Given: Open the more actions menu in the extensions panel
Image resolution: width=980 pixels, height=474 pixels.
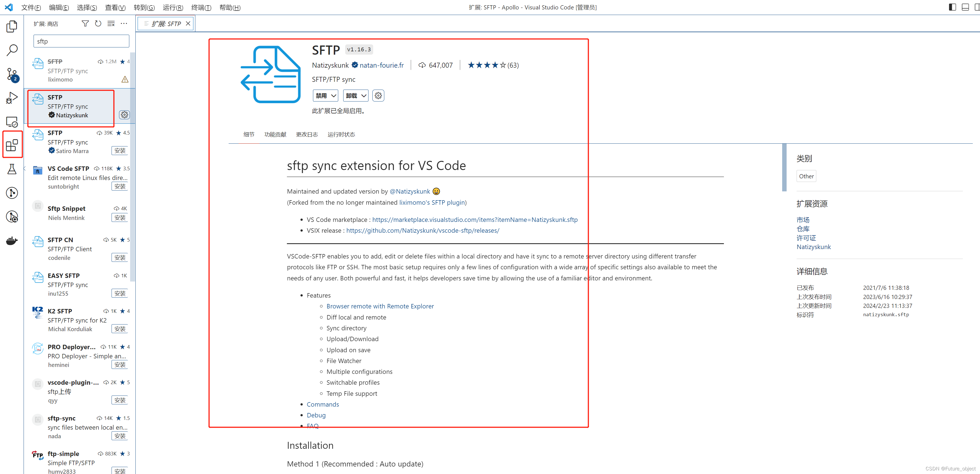Looking at the screenshot, I should click(124, 23).
